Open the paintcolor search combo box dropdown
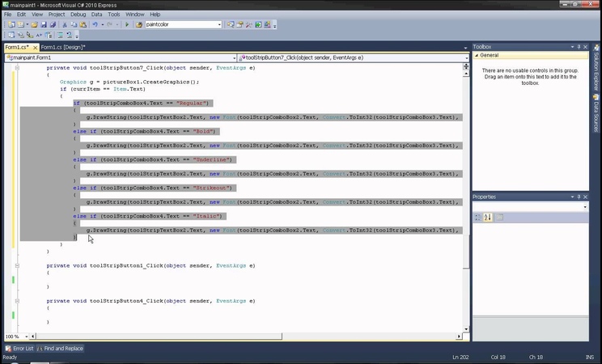602x364 pixels. [x=219, y=24]
